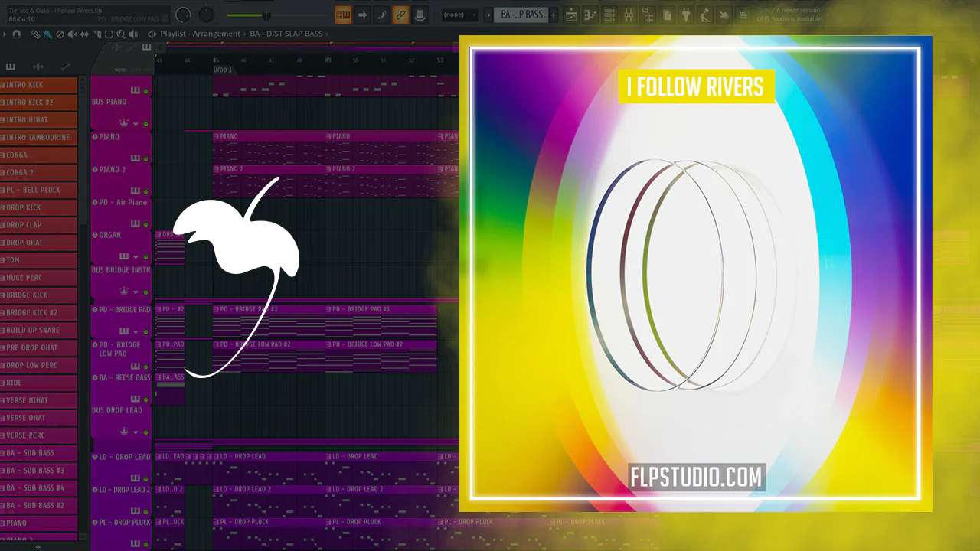The width and height of the screenshot is (980, 551).
Task: Mute the PIANO 2 track
Action: (x=145, y=191)
